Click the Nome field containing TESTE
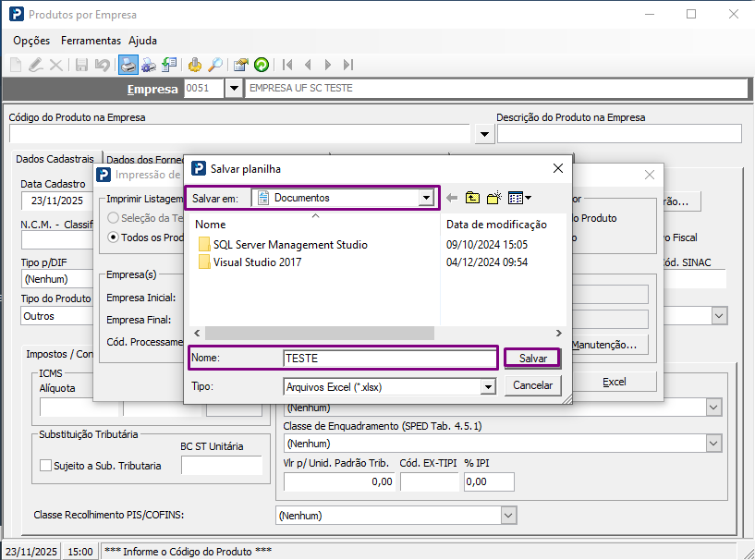The width and height of the screenshot is (755, 560). (390, 359)
